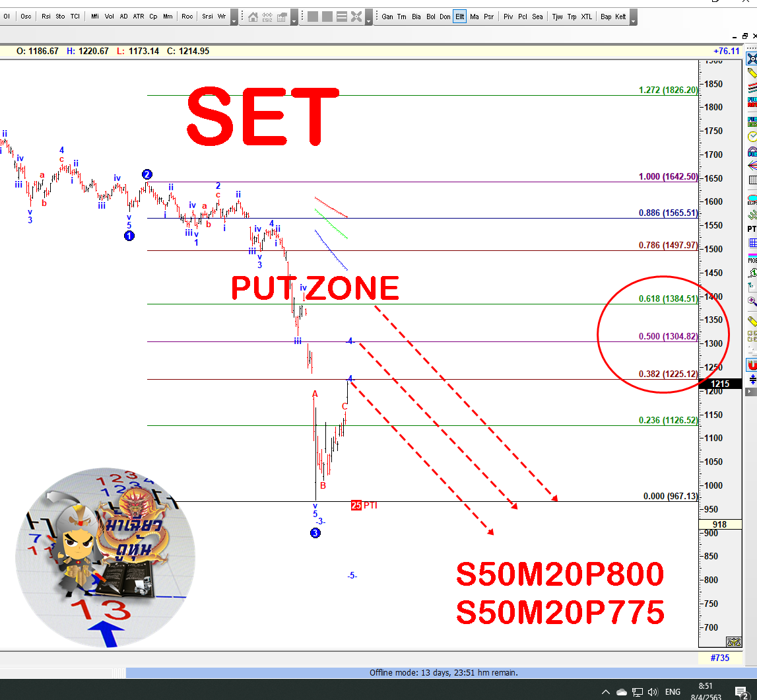Expand dropdown arrow after the Kelt button
This screenshot has height=700, width=757.
pyautogui.click(x=634, y=20)
